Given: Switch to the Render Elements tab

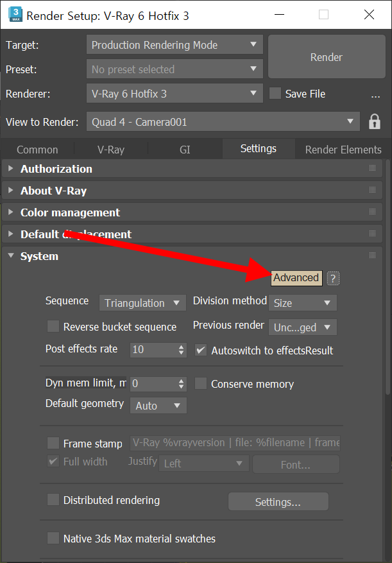Looking at the screenshot, I should (x=343, y=150).
